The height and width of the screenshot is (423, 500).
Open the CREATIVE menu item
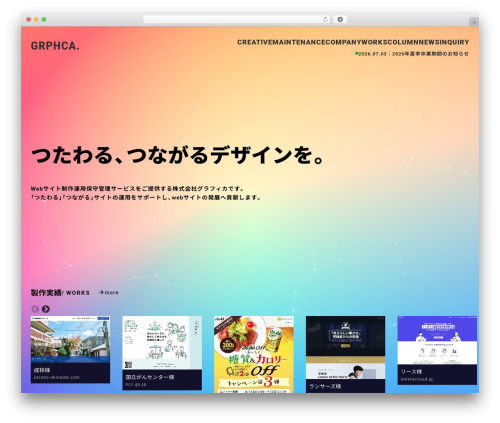255,42
